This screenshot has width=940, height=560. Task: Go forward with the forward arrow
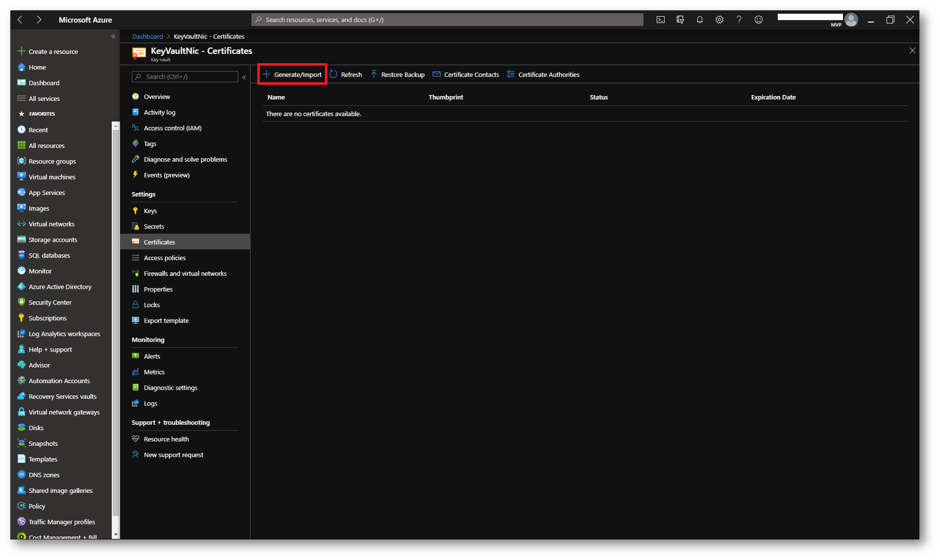(x=39, y=20)
